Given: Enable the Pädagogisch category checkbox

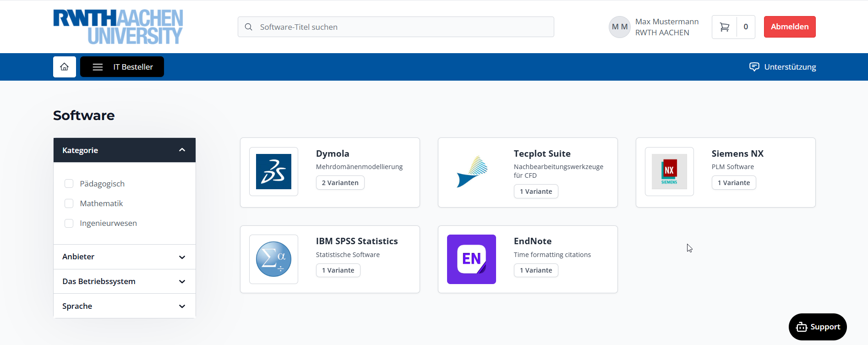Looking at the screenshot, I should coord(69,184).
